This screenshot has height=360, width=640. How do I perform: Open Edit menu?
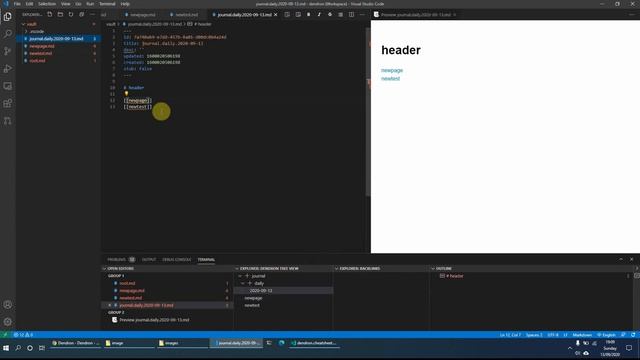click(29, 4)
